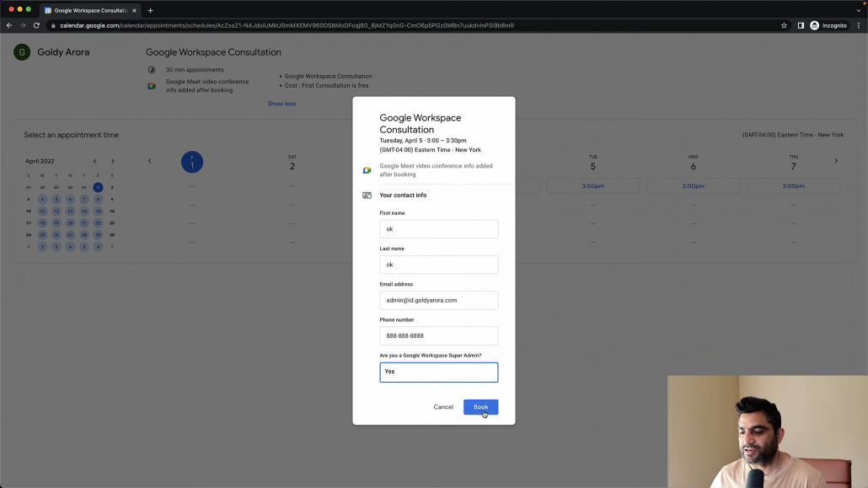Click highlighted day 1 circle in schedule
Image resolution: width=868 pixels, height=488 pixels.
pos(192,162)
